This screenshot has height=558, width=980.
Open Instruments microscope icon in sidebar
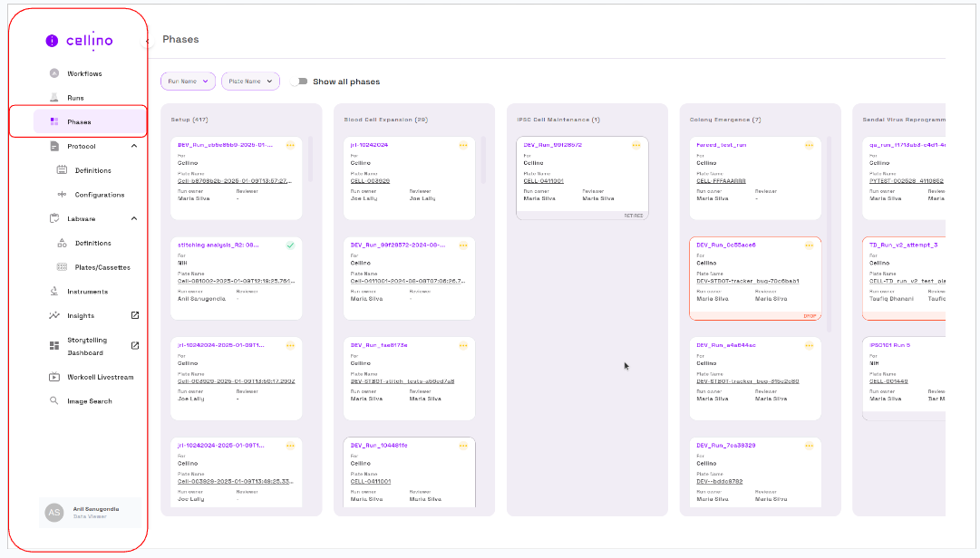(54, 292)
